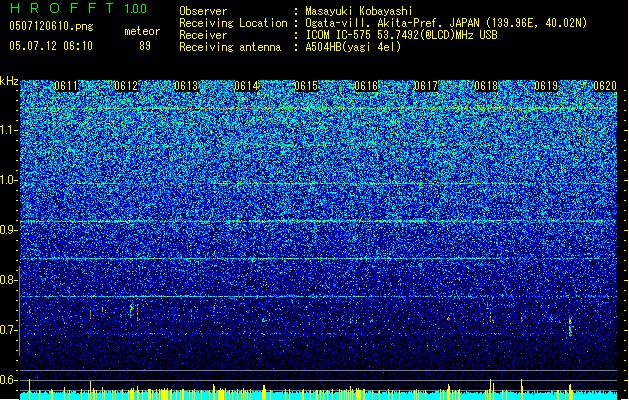Click receiver value ICOM IC-575 53.7492 MHz
Viewport: 629px width, 400px height.
coord(401,35)
